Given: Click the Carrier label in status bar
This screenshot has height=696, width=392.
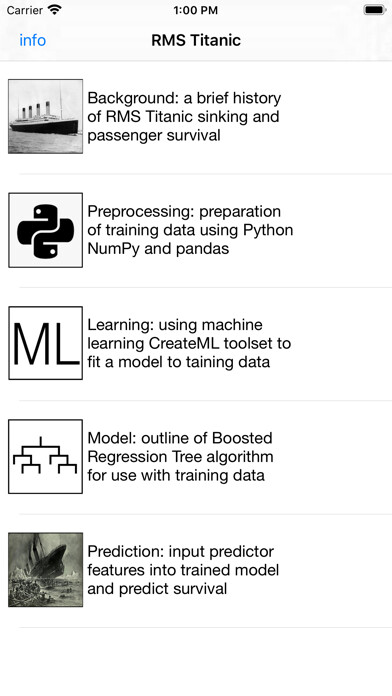Looking at the screenshot, I should coord(25,10).
